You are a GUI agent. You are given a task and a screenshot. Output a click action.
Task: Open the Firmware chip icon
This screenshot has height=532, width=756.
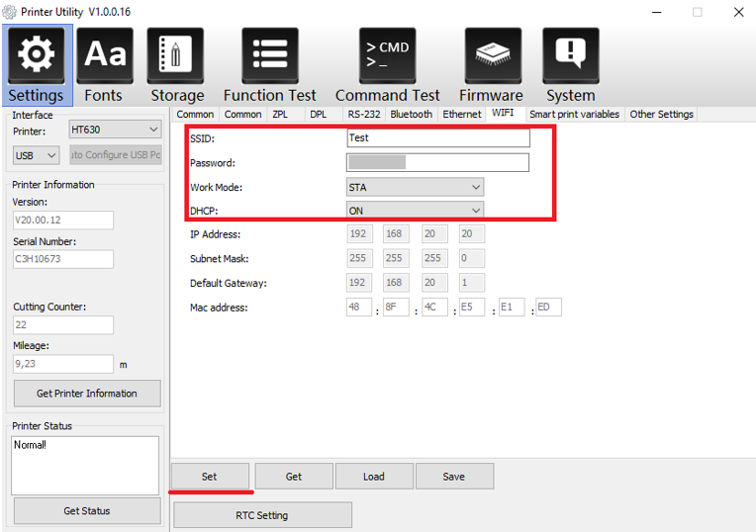[x=492, y=55]
